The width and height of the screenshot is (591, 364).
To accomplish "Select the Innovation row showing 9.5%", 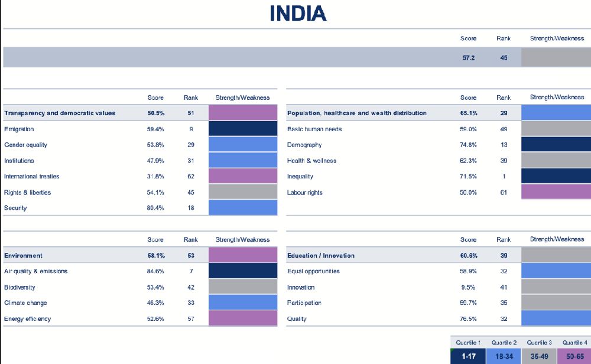I will point(301,287).
